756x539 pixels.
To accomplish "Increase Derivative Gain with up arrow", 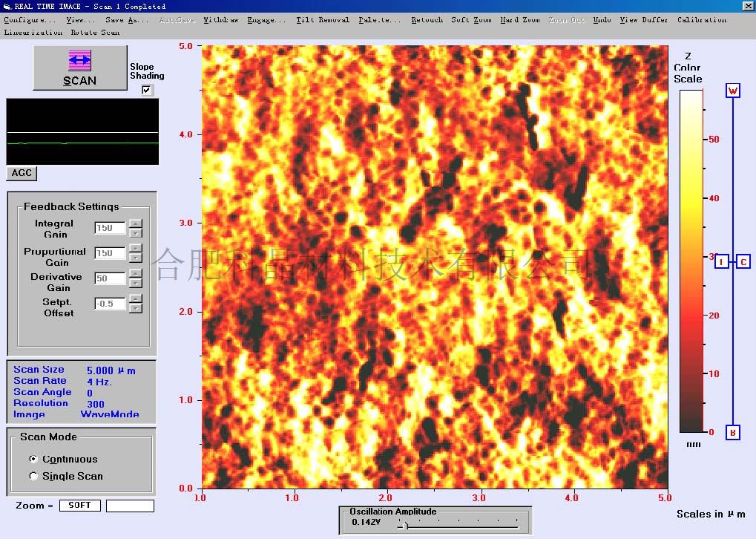I will [x=136, y=274].
